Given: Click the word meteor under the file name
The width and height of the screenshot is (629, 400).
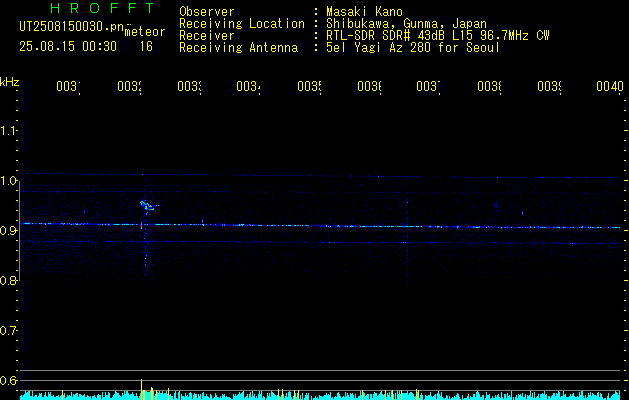Looking at the screenshot, I should coord(145,32).
